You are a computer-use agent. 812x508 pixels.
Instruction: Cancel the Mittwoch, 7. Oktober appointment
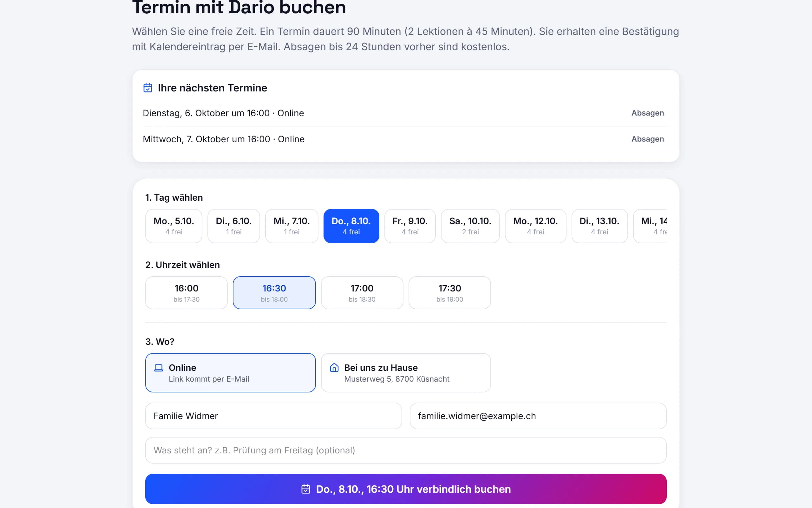point(647,139)
